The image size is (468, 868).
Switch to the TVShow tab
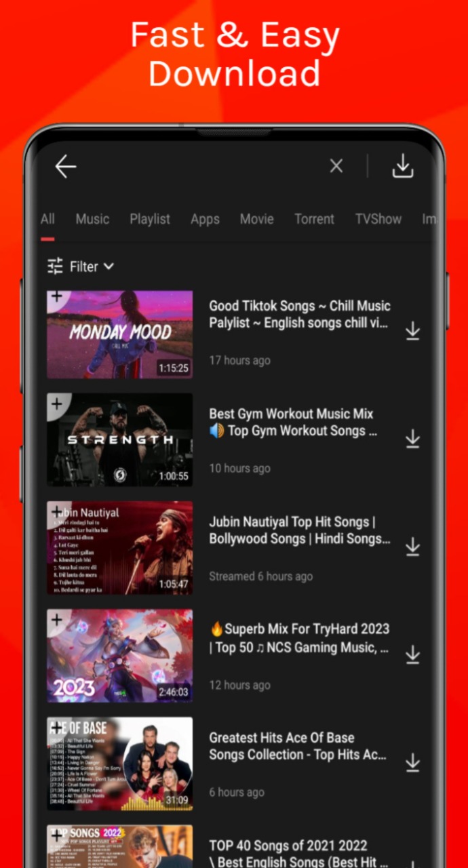tap(378, 219)
